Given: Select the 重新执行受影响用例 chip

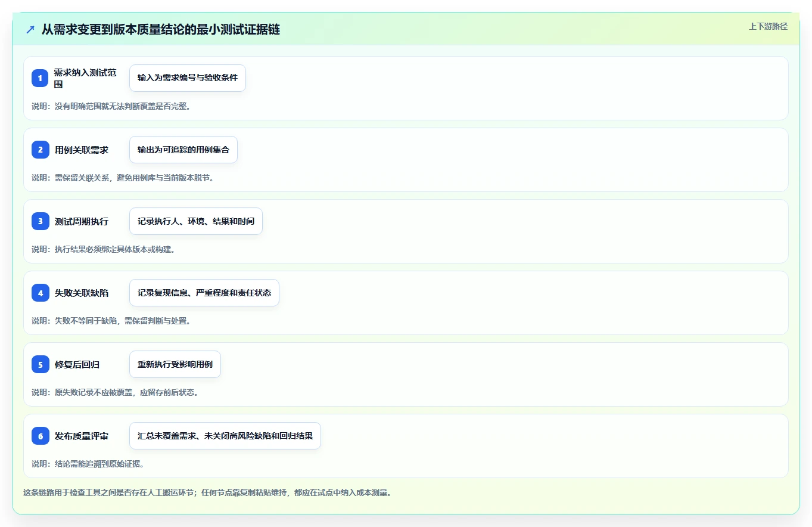Looking at the screenshot, I should pos(175,364).
